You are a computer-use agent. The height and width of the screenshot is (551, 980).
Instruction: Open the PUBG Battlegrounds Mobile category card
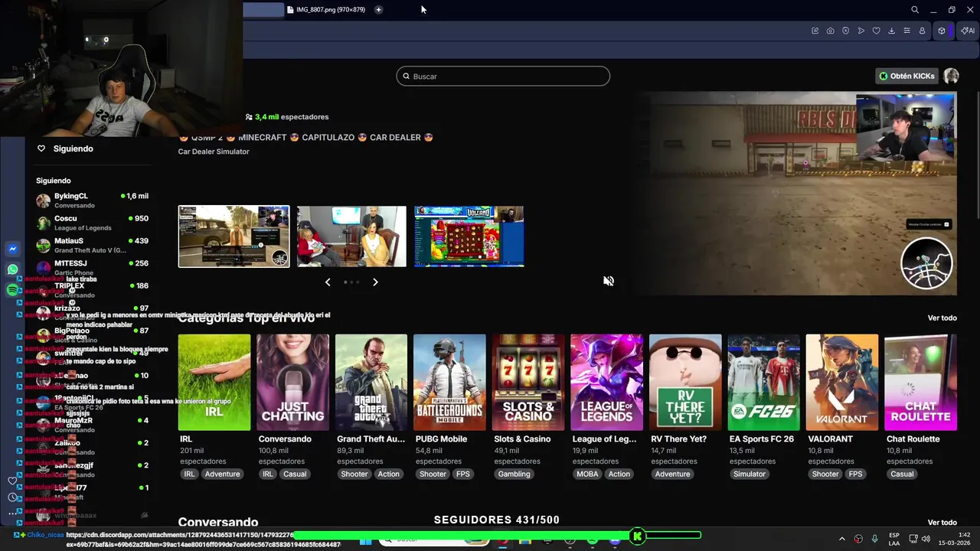coord(449,382)
